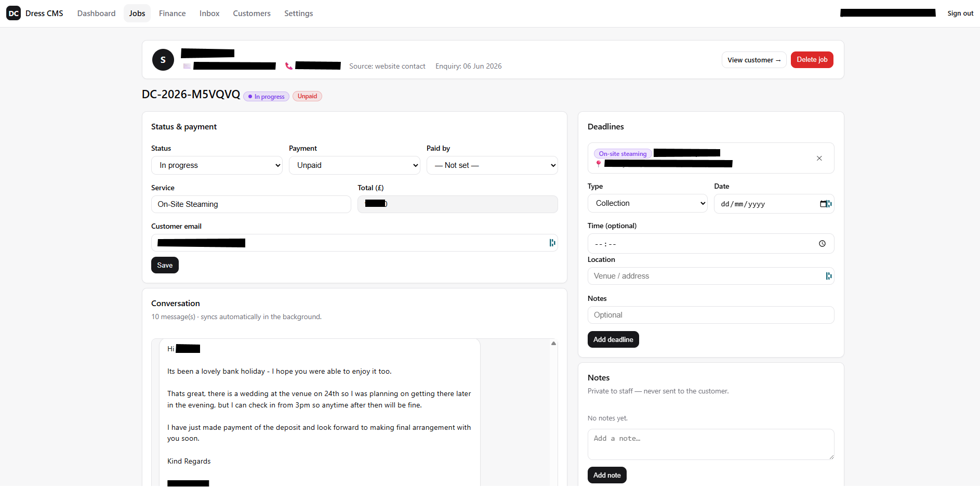
Task: Go to Dashboard
Action: (x=97, y=14)
